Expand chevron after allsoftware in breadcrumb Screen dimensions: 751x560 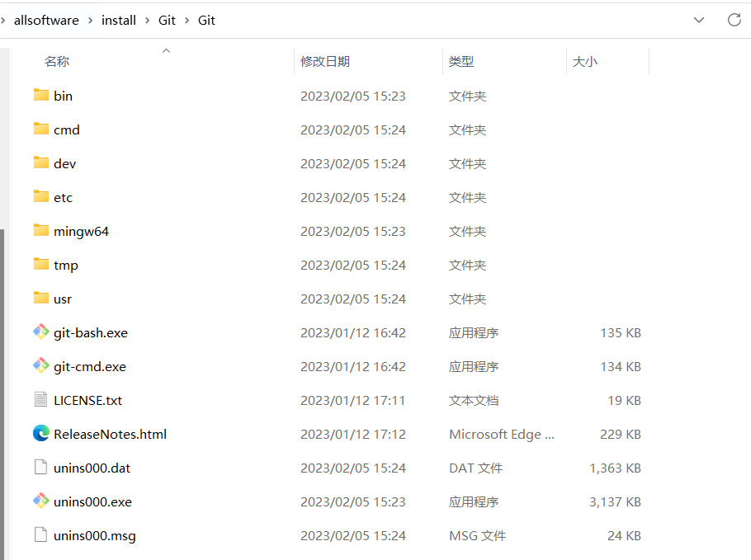coord(90,21)
